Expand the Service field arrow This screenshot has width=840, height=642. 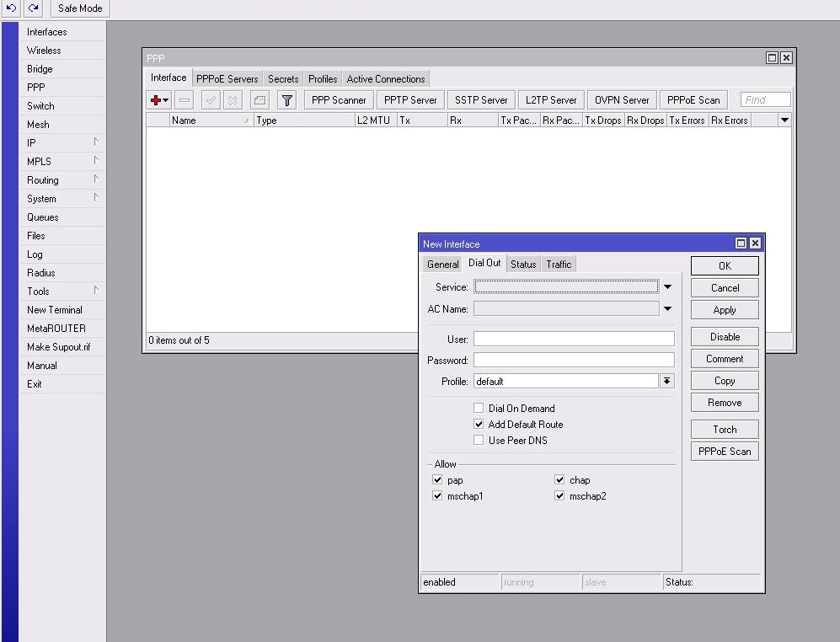[x=667, y=286]
